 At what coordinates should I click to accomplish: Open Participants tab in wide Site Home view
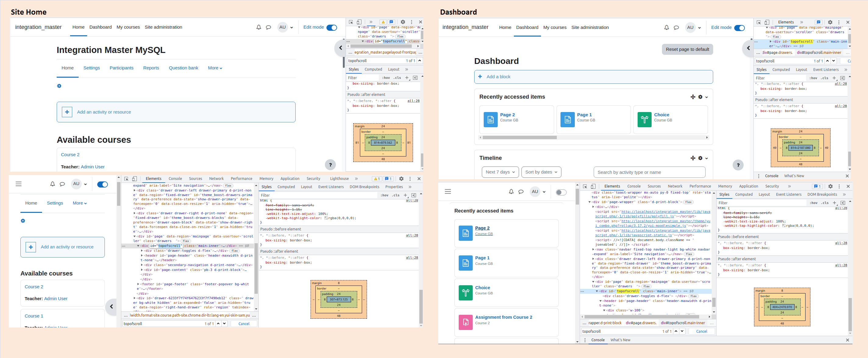pyautogui.click(x=121, y=68)
